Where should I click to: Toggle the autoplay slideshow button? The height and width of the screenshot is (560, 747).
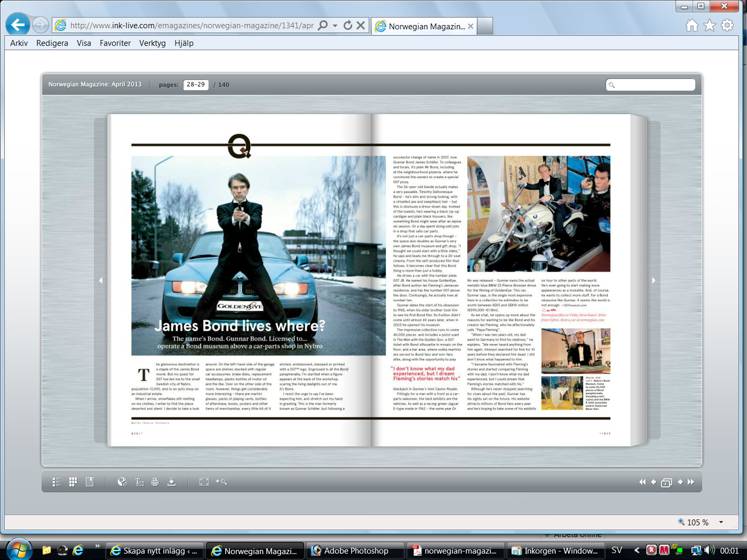[x=666, y=483]
